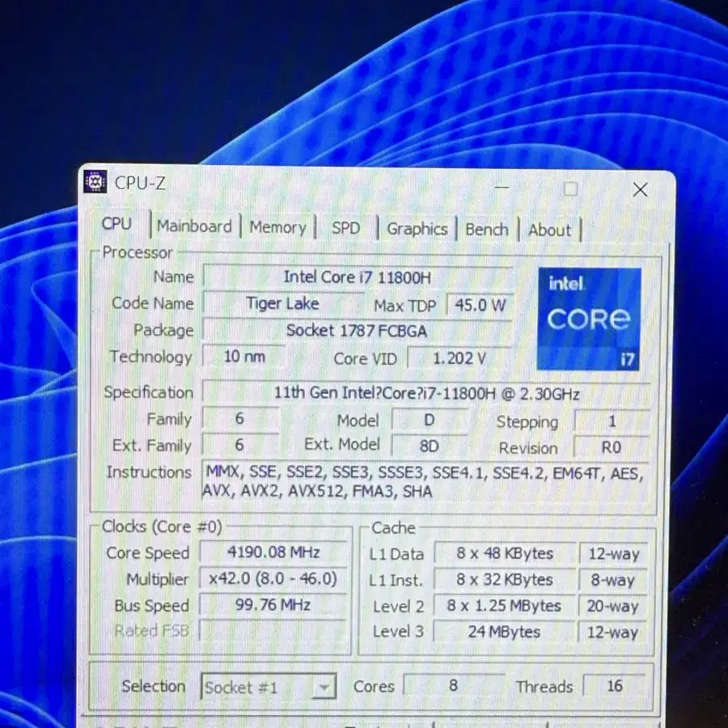Click the Family value 6

tap(240, 418)
